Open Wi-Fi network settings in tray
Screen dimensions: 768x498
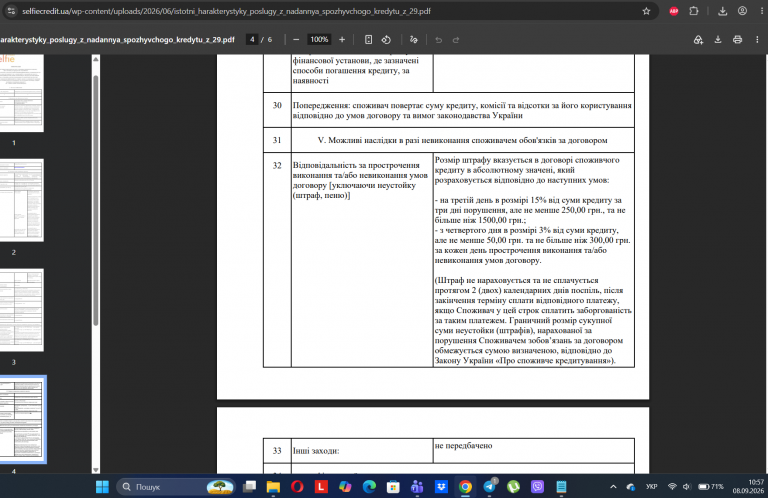pos(672,487)
